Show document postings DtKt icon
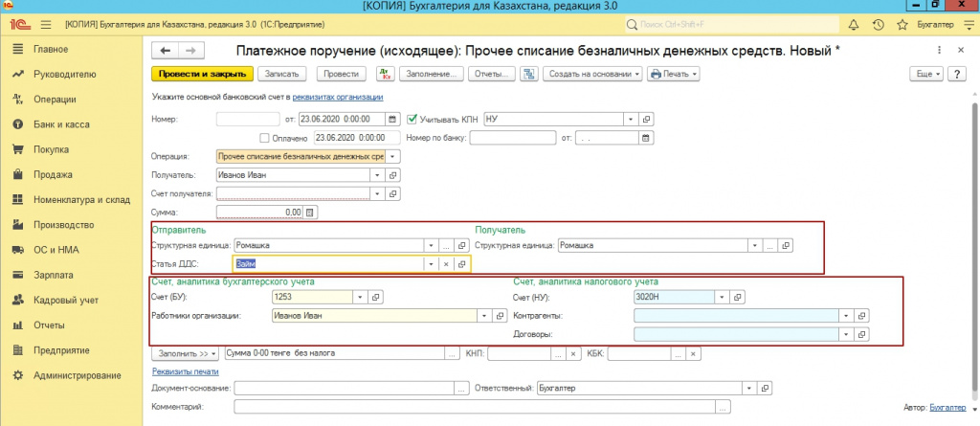 point(385,74)
